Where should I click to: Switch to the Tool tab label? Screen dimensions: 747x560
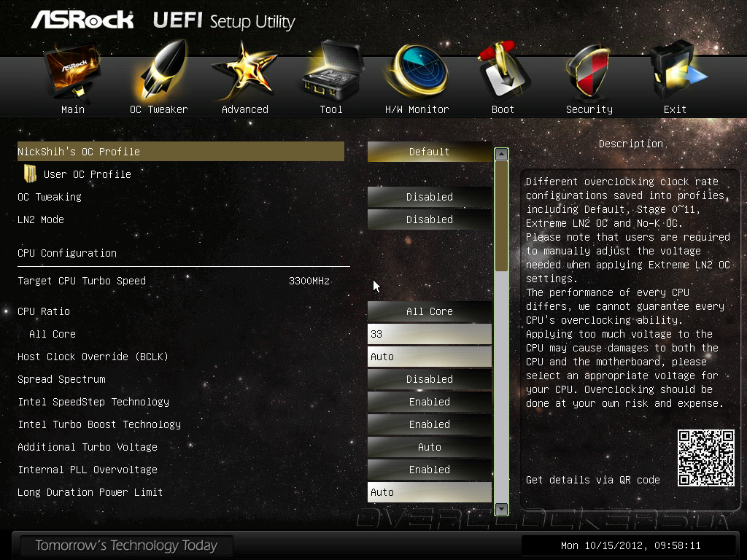[331, 109]
